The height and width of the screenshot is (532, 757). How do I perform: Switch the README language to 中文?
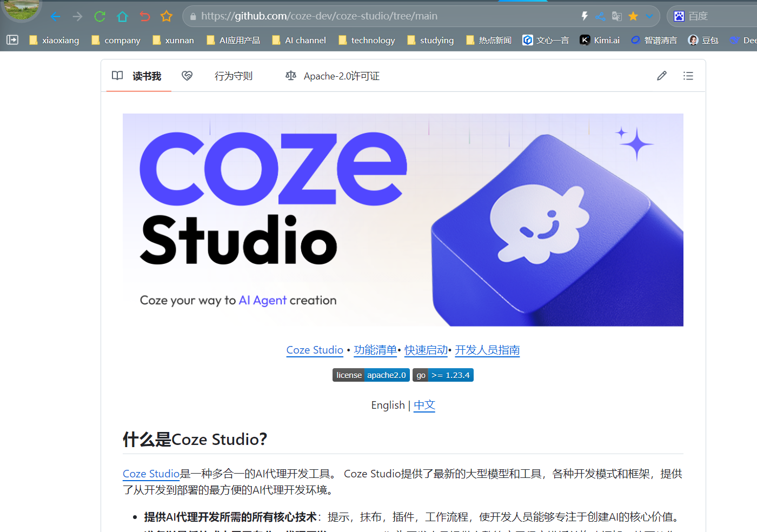tap(424, 405)
